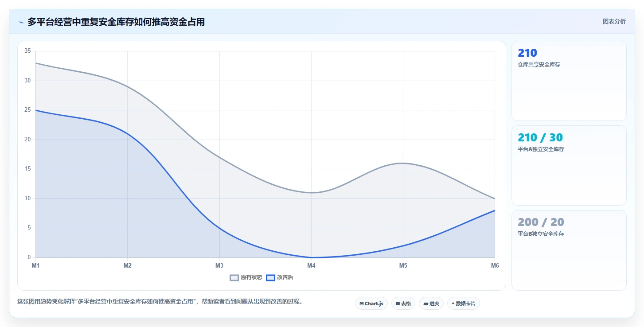Select the 平台A独立安全库存 card
Screen dimensions: 644x327
569,165
